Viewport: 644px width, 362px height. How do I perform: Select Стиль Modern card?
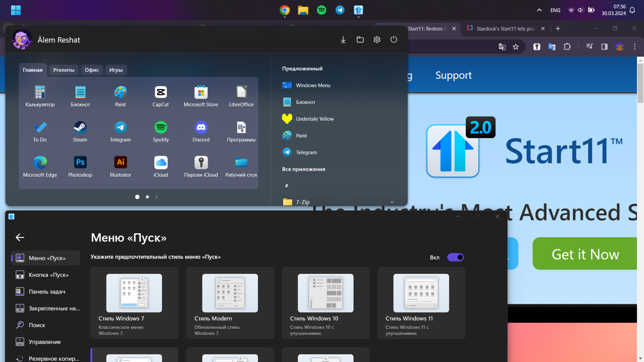click(x=230, y=303)
